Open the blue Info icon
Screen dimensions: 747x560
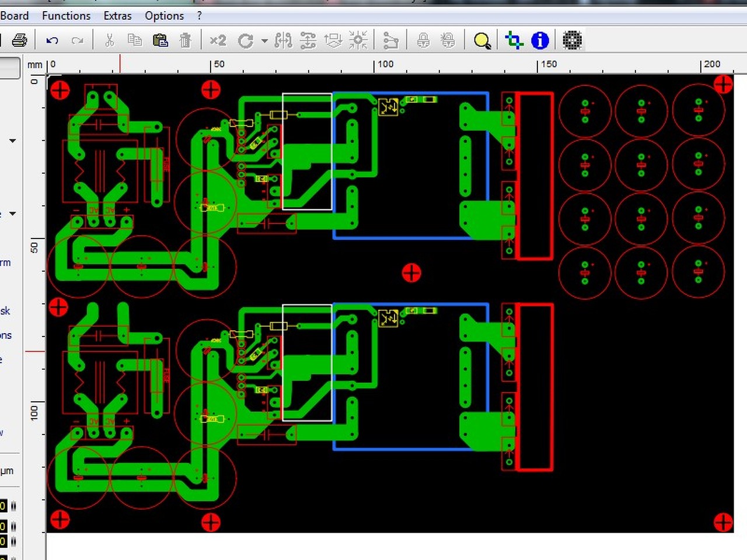(540, 40)
